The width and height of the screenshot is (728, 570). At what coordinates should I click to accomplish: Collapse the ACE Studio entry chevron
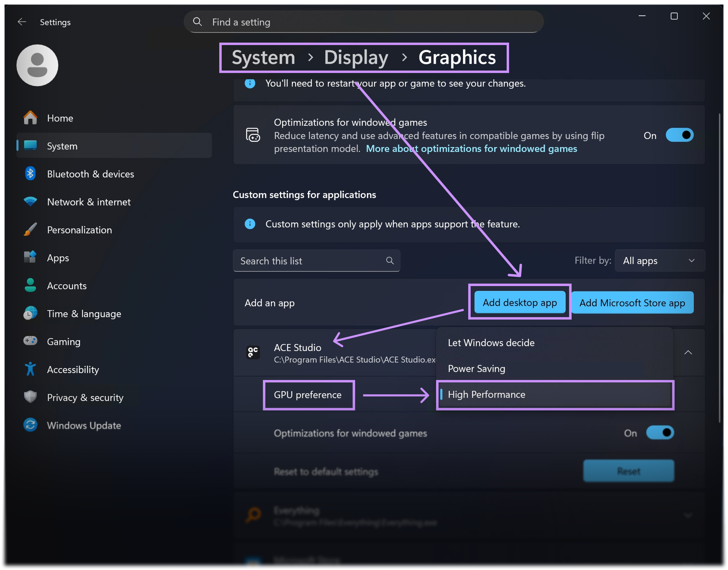coord(688,352)
